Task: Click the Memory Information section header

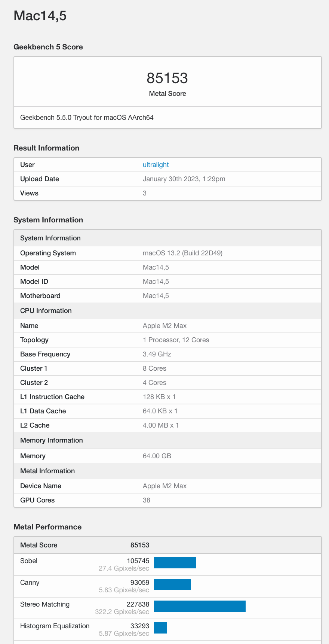Action: [x=52, y=440]
